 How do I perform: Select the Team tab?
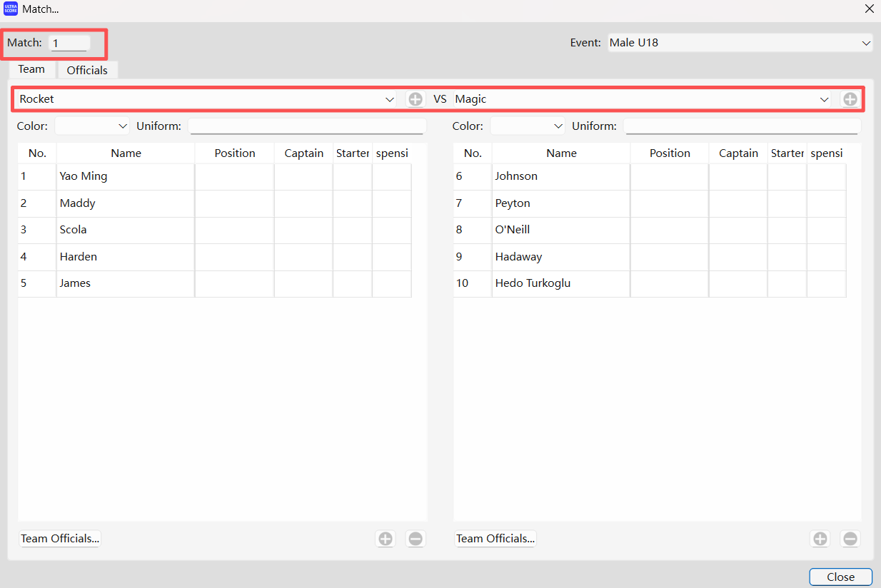31,69
